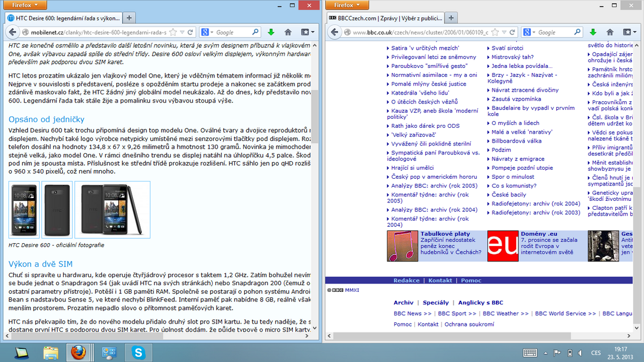This screenshot has height=362, width=644.
Task: Open the first HTC Desire 600 photo thumbnail
Action: point(24,209)
